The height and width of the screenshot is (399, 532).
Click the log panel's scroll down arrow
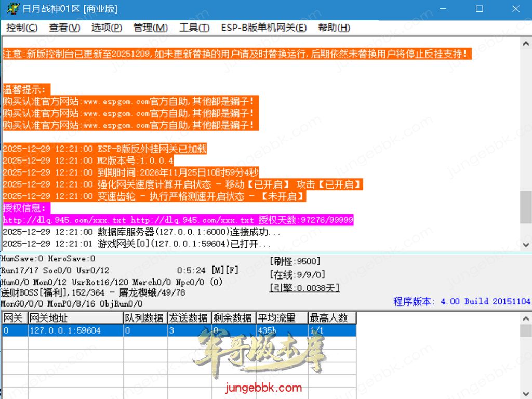[526, 246]
